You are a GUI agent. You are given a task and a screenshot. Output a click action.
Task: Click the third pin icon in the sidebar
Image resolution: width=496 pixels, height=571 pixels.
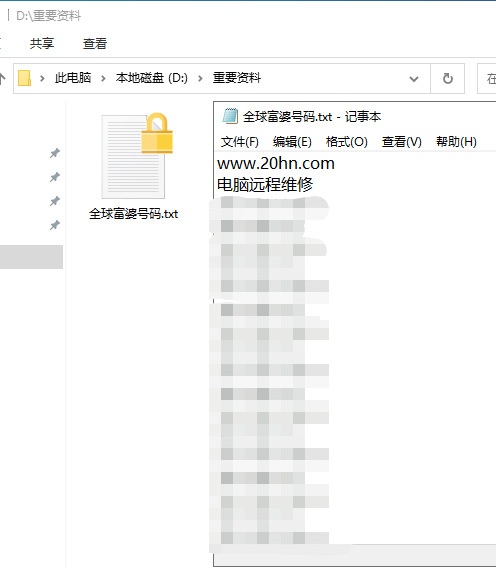[x=55, y=201]
